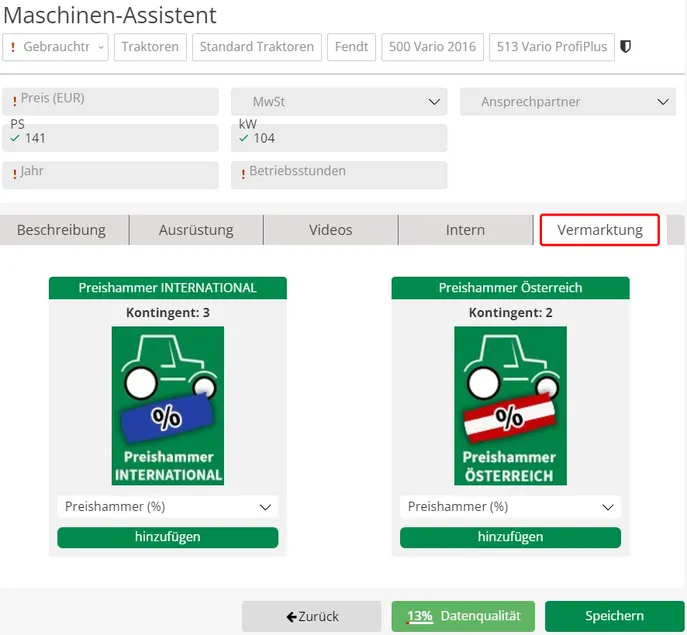Screen dimensions: 687x635
Task: Open the MwSt dropdown
Action: 339,102
